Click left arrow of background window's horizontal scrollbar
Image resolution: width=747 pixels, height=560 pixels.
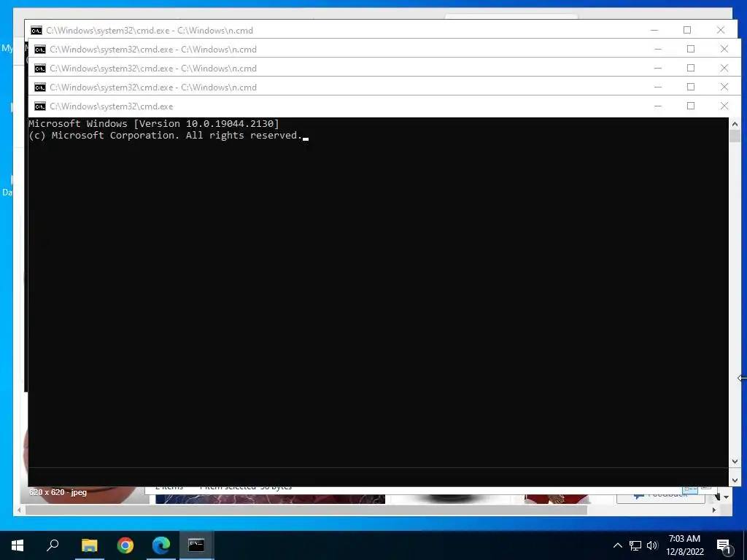(x=19, y=510)
